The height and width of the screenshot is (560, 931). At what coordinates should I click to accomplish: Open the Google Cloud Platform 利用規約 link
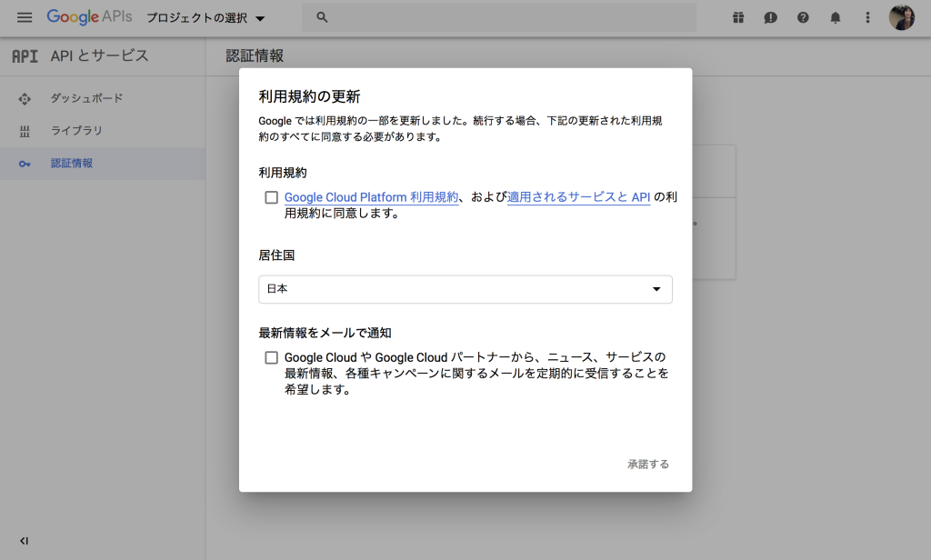tap(371, 197)
